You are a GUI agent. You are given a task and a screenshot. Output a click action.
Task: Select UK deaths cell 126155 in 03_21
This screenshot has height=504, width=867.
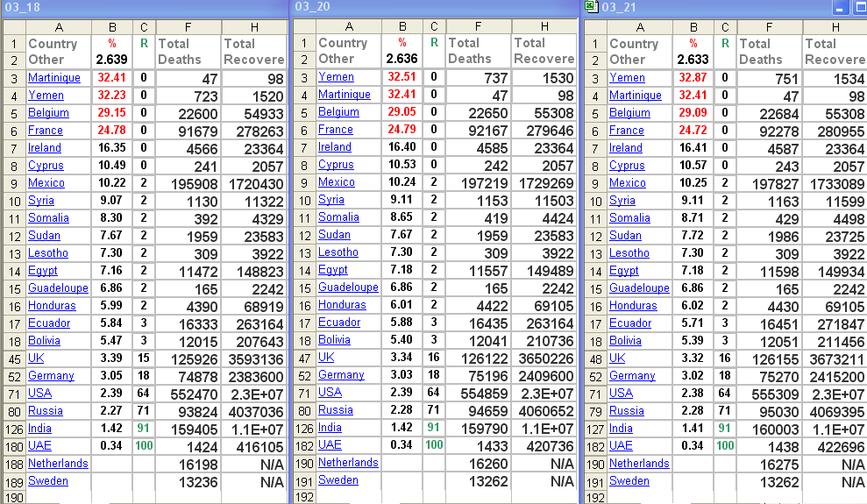click(x=769, y=358)
